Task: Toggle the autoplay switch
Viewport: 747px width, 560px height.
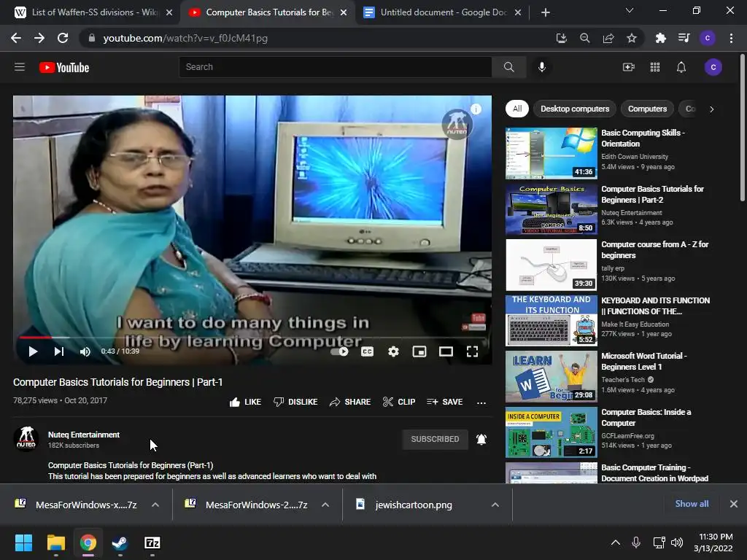Action: pos(340,351)
